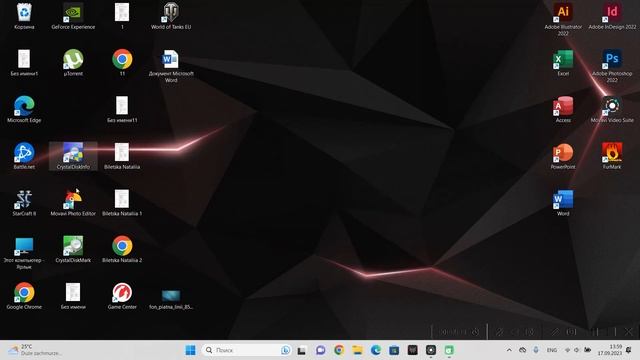Launch Adobe Photoshop 2022 shortcut
The height and width of the screenshot is (360, 640).
point(612,66)
